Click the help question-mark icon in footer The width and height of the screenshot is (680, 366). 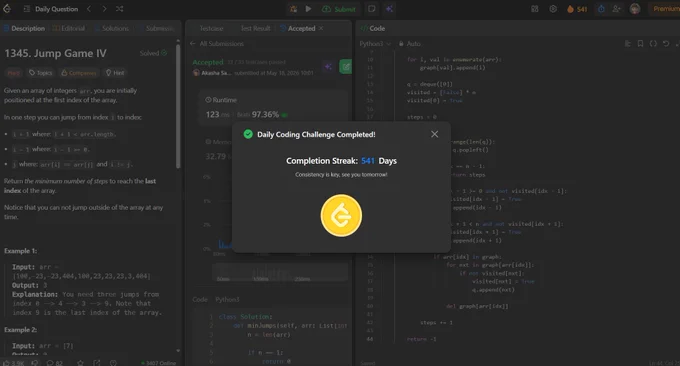point(113,363)
